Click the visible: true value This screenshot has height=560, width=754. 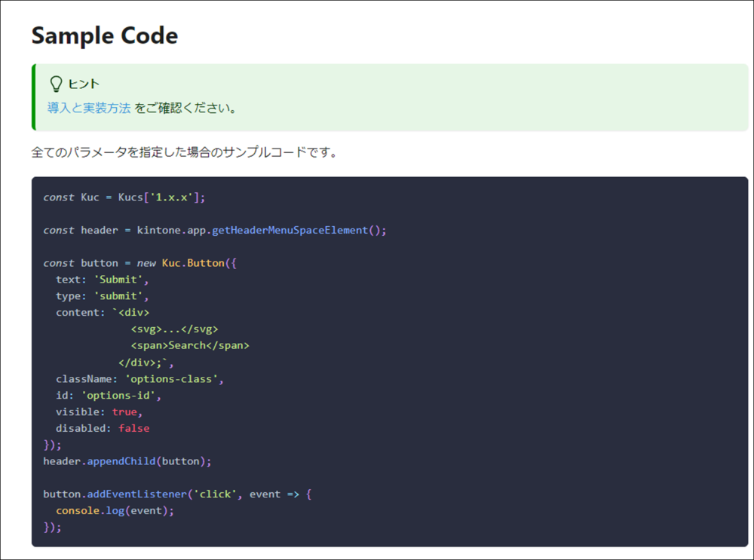coord(127,412)
